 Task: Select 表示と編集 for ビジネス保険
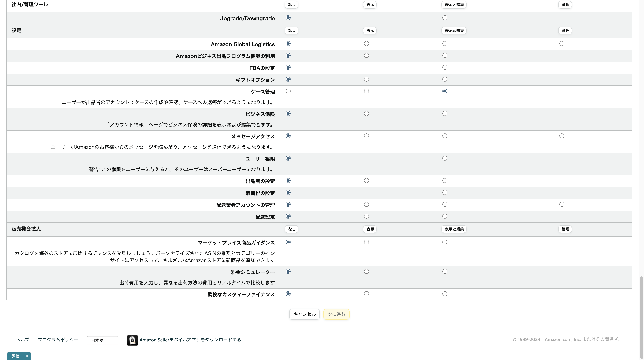click(x=445, y=113)
